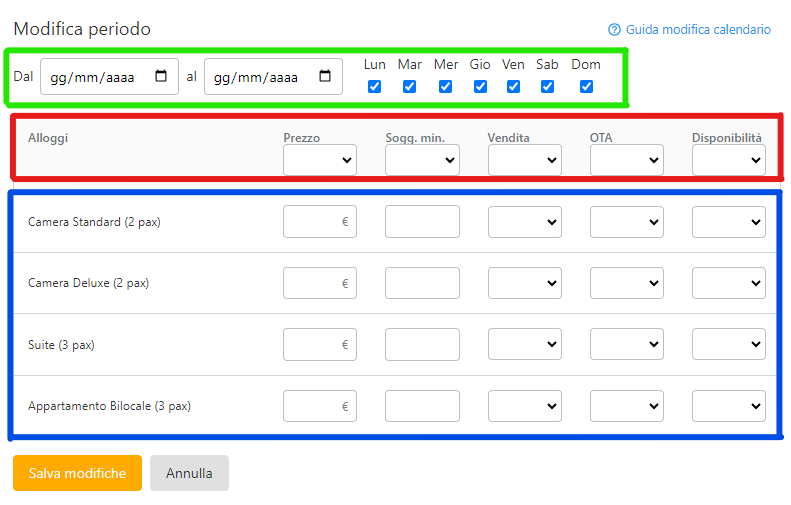
Task: Uncheck the Lun checkbox
Action: 374,87
